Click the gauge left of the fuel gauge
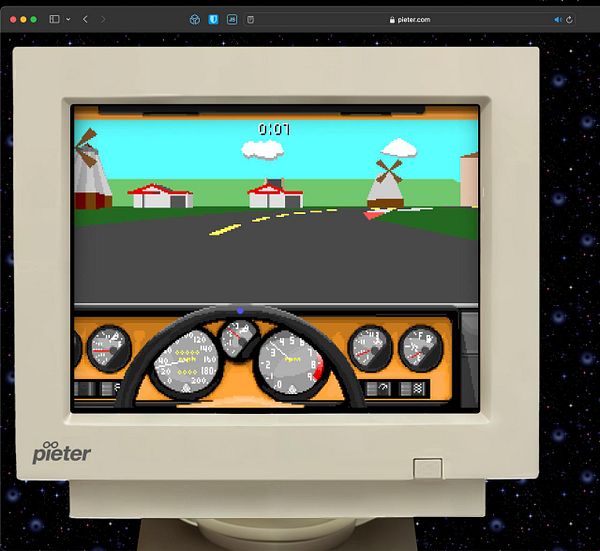Viewport: 600px width, 551px height. pyautogui.click(x=370, y=348)
